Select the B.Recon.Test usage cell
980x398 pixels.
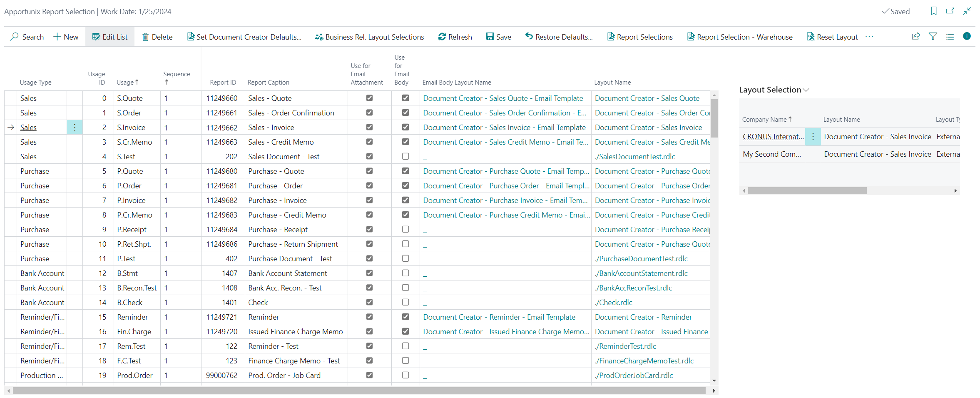[137, 288]
